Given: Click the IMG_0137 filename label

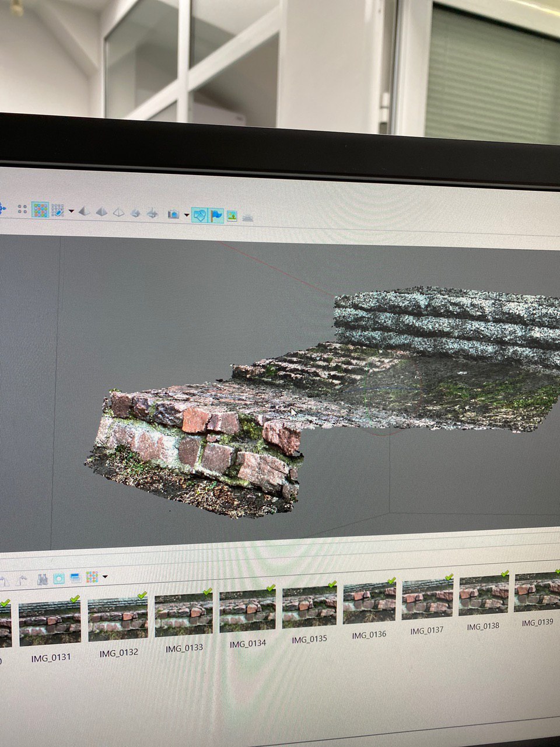Looking at the screenshot, I should (427, 630).
